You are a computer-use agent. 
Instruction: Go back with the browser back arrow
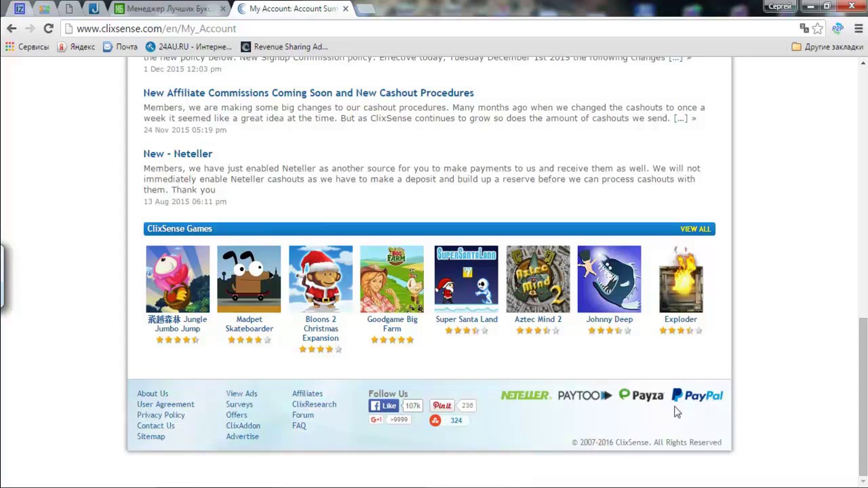[x=12, y=28]
